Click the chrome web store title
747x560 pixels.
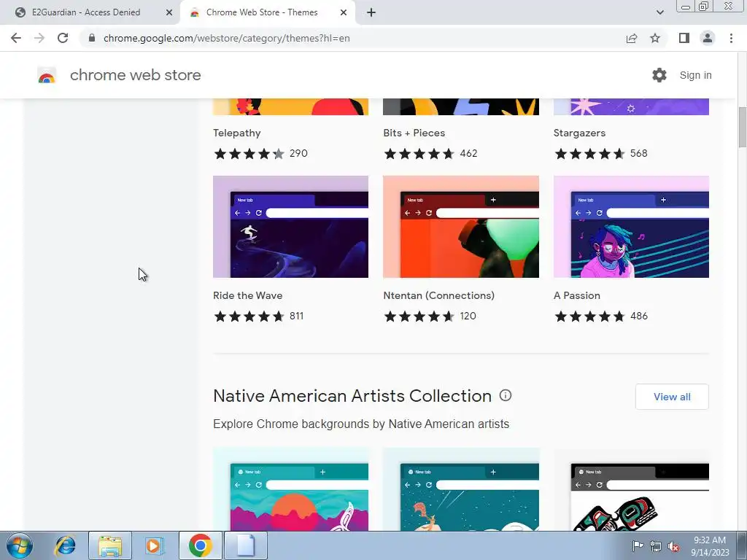[x=135, y=75]
